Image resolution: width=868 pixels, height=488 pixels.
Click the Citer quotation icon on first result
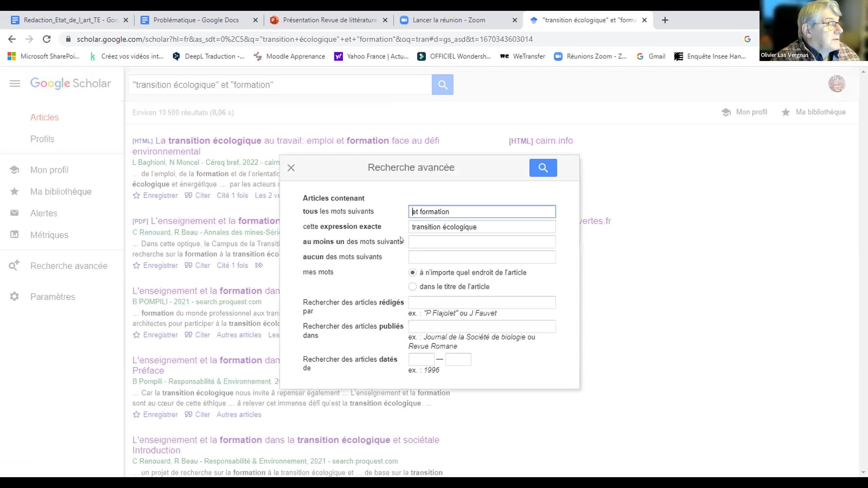pyautogui.click(x=188, y=196)
